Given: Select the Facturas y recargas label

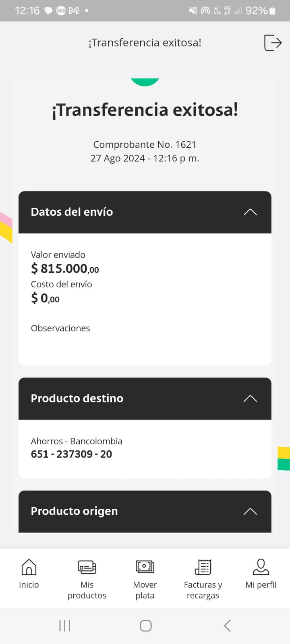Looking at the screenshot, I should (x=203, y=590).
